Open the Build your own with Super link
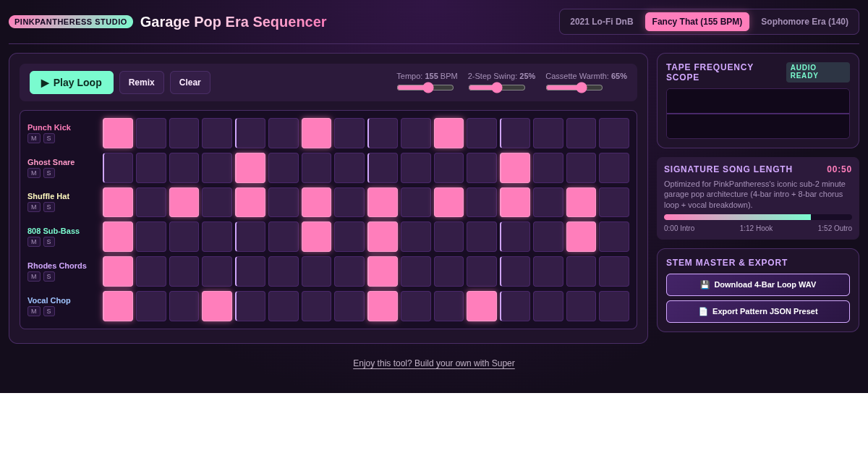The width and height of the screenshot is (868, 456). [x=434, y=363]
